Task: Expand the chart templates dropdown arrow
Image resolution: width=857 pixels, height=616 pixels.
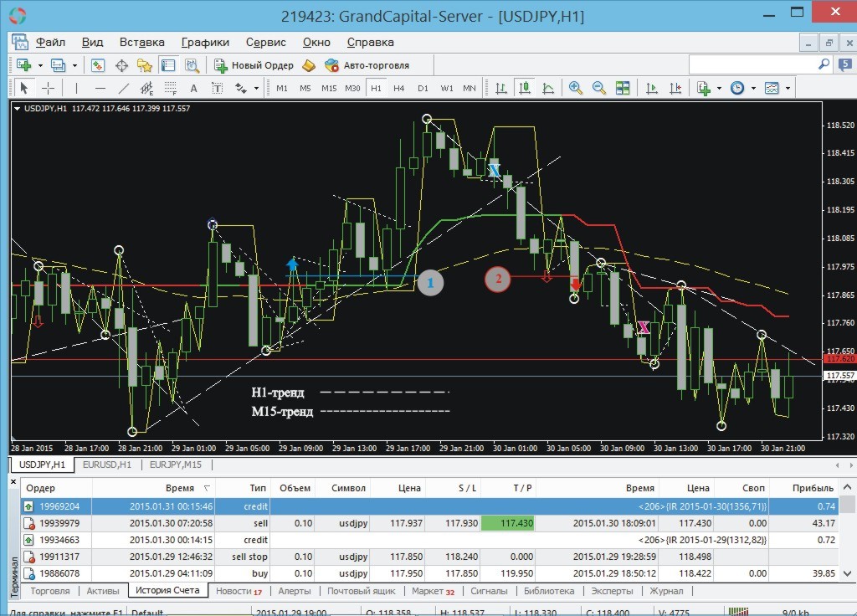Action: pos(788,88)
